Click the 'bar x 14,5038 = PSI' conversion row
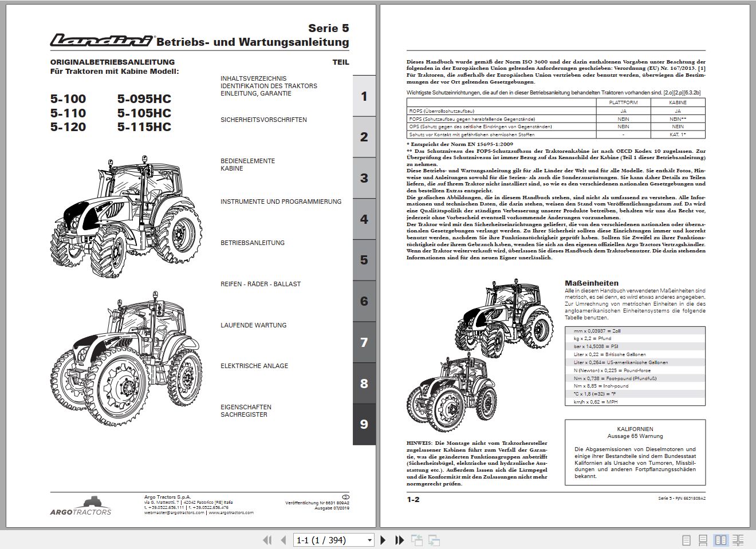756x549 pixels. coord(635,346)
